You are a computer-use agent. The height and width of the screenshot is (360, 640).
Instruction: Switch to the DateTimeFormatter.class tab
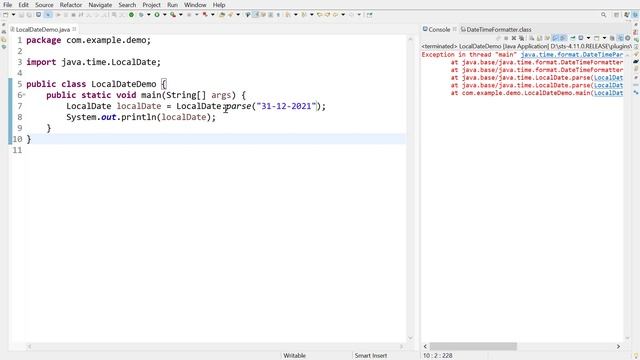coord(496,29)
